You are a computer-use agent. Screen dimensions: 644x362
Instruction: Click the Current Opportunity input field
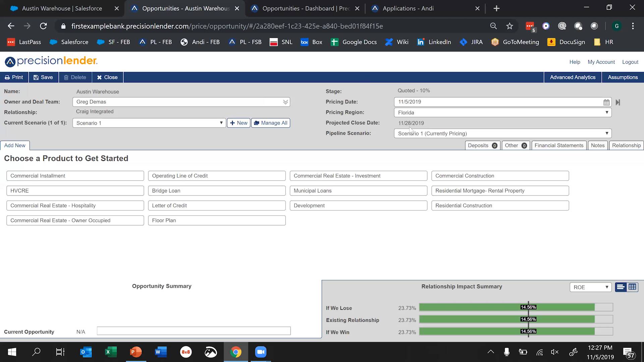pyautogui.click(x=194, y=331)
